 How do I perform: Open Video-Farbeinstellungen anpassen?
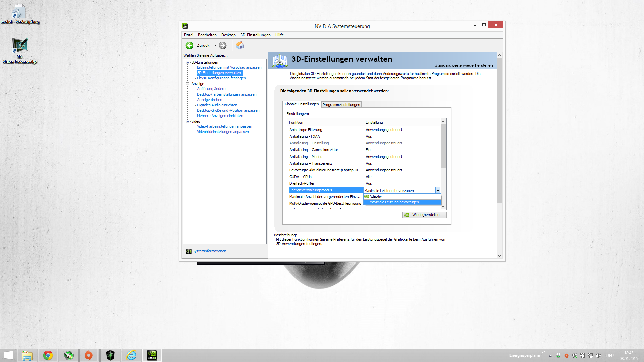224,126
